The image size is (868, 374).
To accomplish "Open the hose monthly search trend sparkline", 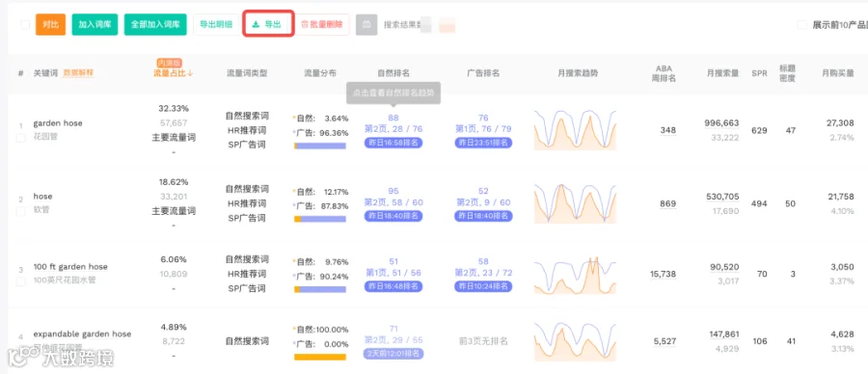I will (575, 203).
